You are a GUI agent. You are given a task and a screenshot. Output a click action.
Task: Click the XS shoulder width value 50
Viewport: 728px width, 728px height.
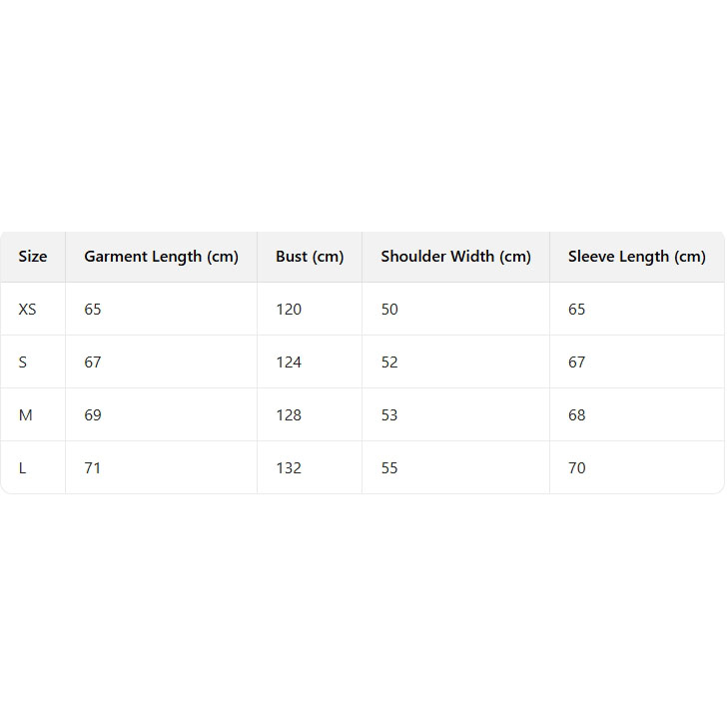(389, 310)
